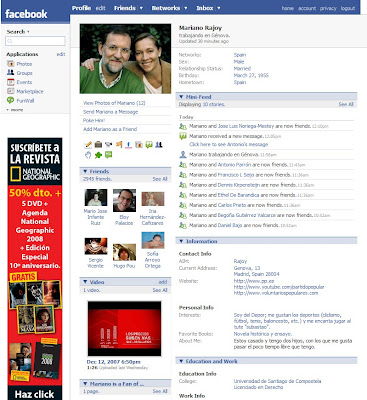Viewport: 367px width, 400px height.
Task: Click the facebook logo
Action: pos(26,14)
